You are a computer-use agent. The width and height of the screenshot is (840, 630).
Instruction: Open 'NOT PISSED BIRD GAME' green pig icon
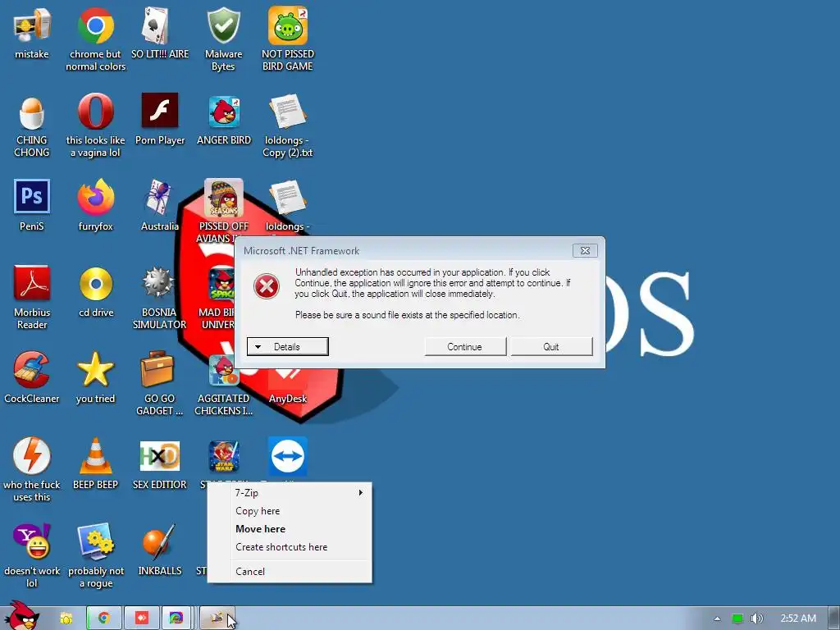tap(288, 25)
